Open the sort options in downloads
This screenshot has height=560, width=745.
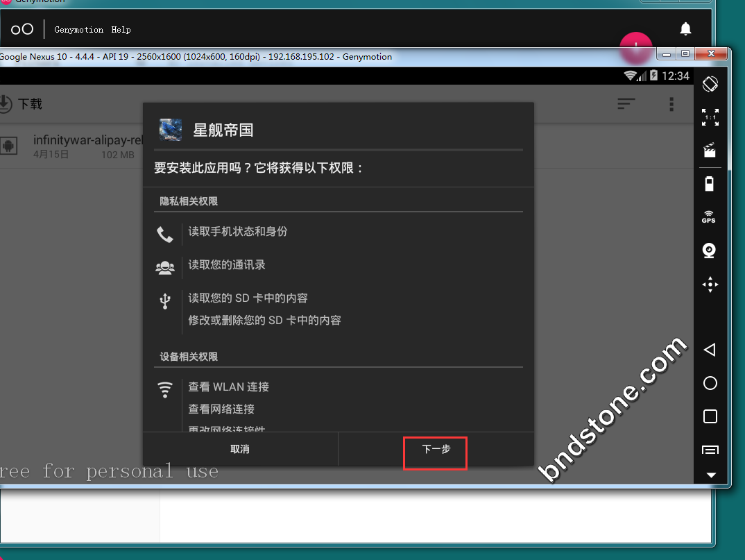[x=626, y=104]
